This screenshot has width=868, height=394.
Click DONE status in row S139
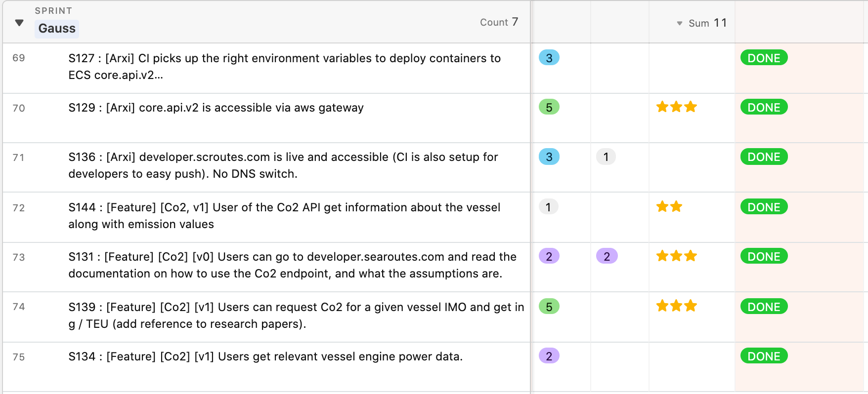click(764, 307)
